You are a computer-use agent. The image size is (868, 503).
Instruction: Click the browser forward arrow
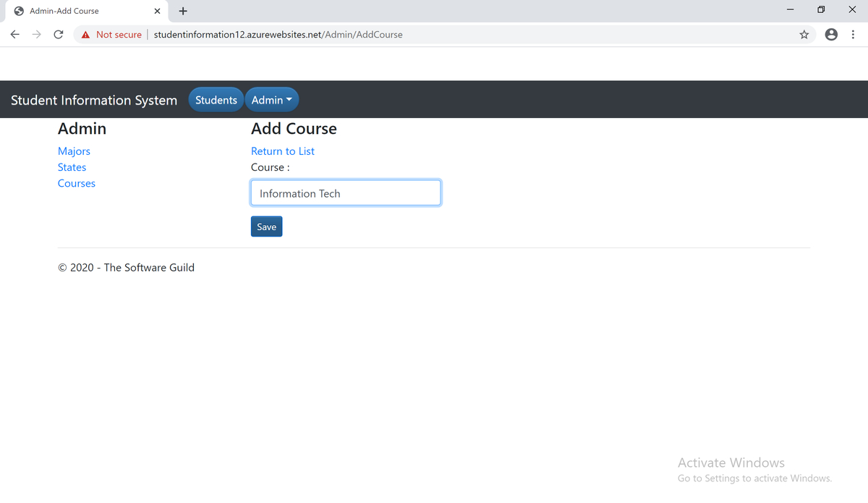36,34
